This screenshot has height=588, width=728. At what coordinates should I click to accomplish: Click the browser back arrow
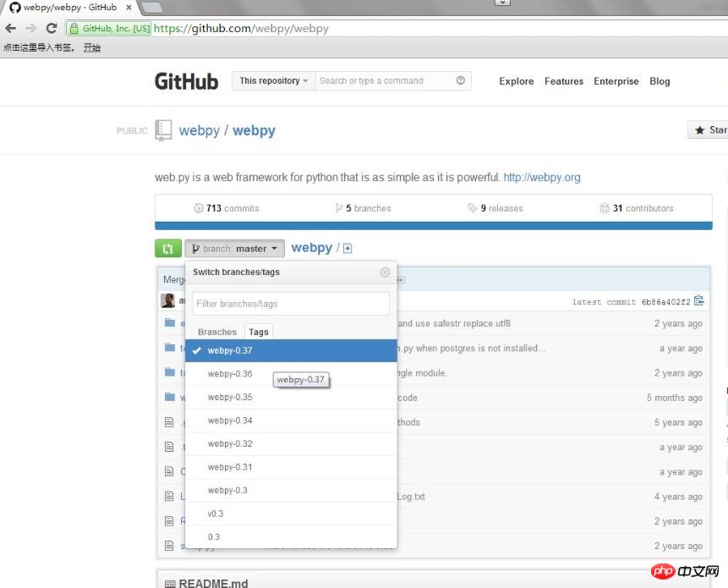pos(10,28)
